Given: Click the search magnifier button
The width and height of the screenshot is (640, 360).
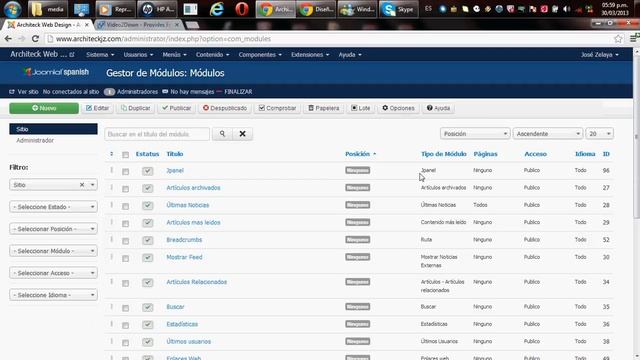Looking at the screenshot, I should click(222, 134).
